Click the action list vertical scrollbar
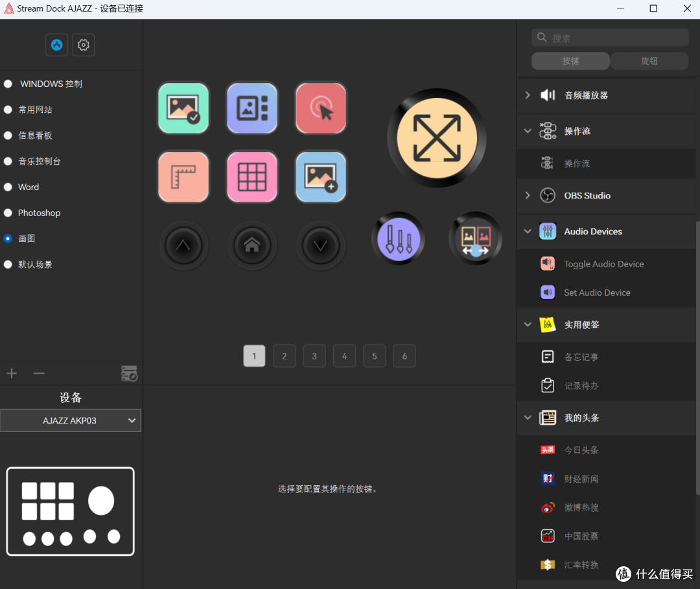 coord(698,357)
